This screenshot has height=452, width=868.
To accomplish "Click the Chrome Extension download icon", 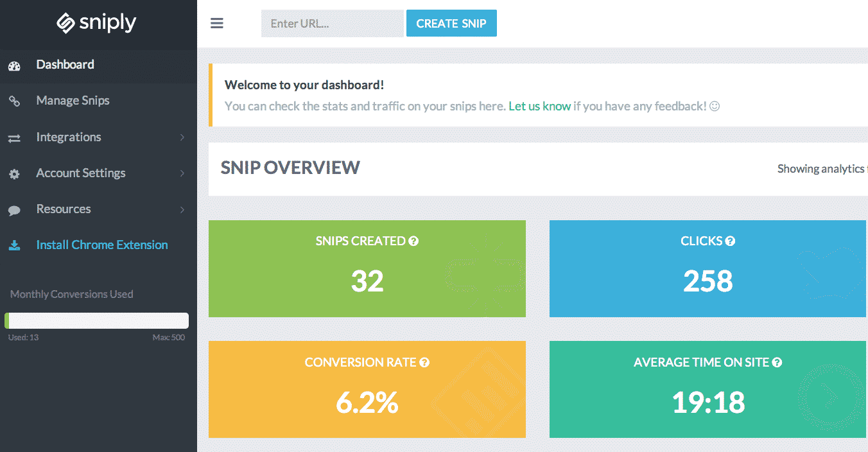I will (x=14, y=245).
